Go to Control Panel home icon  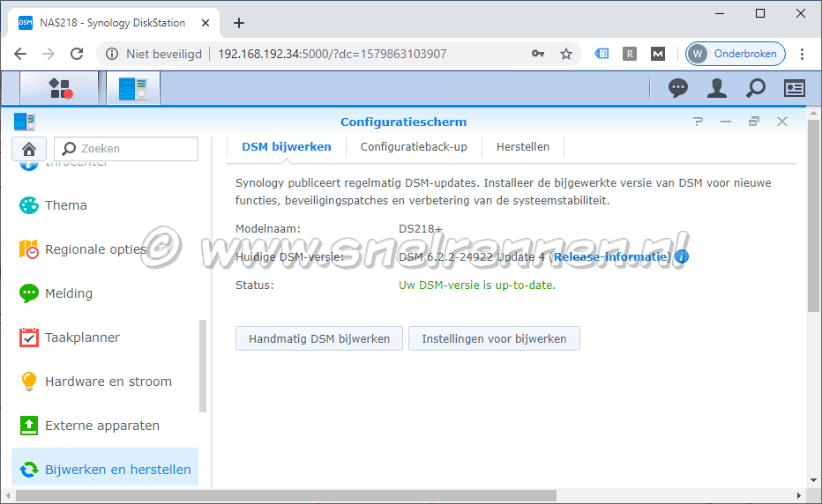pyautogui.click(x=29, y=149)
